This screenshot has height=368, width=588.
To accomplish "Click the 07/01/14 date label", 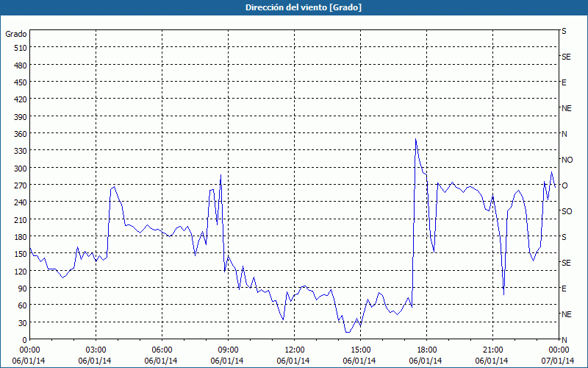I will click(558, 361).
